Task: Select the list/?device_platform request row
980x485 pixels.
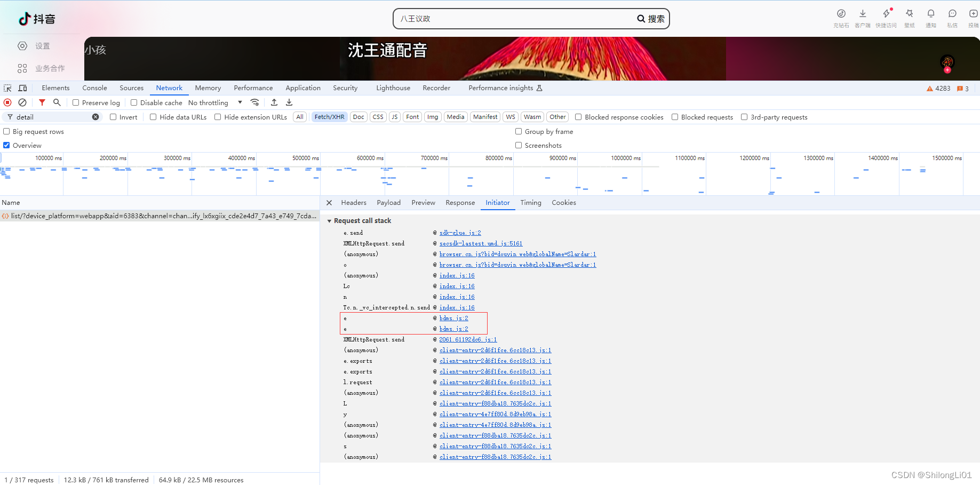Action: pos(160,216)
